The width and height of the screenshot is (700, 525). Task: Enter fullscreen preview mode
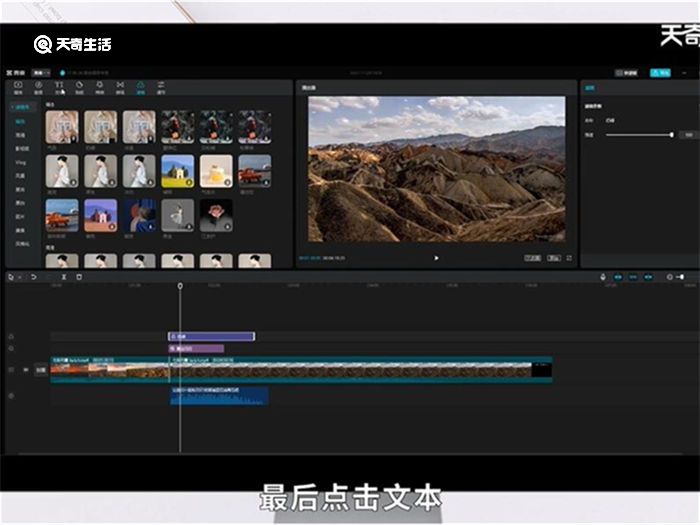(569, 258)
